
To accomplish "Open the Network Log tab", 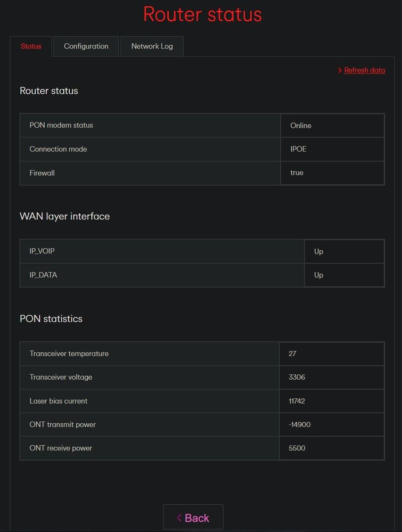I will click(x=152, y=46).
